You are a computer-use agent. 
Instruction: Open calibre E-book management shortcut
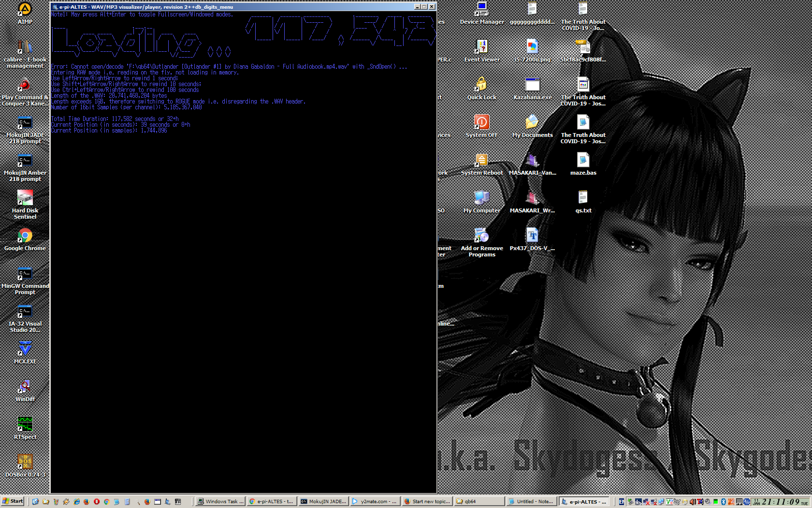(25, 54)
